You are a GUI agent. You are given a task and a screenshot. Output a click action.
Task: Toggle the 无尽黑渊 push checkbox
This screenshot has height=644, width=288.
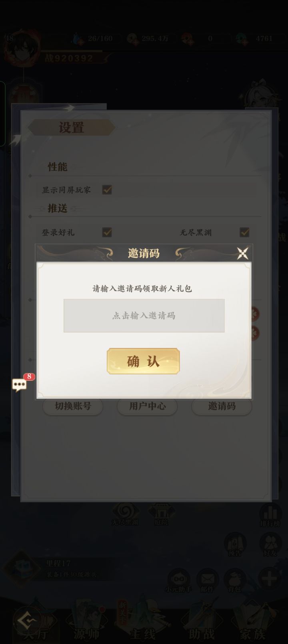244,232
